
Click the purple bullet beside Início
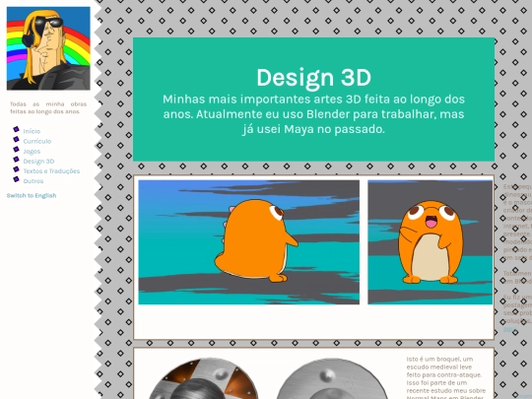(x=16, y=129)
